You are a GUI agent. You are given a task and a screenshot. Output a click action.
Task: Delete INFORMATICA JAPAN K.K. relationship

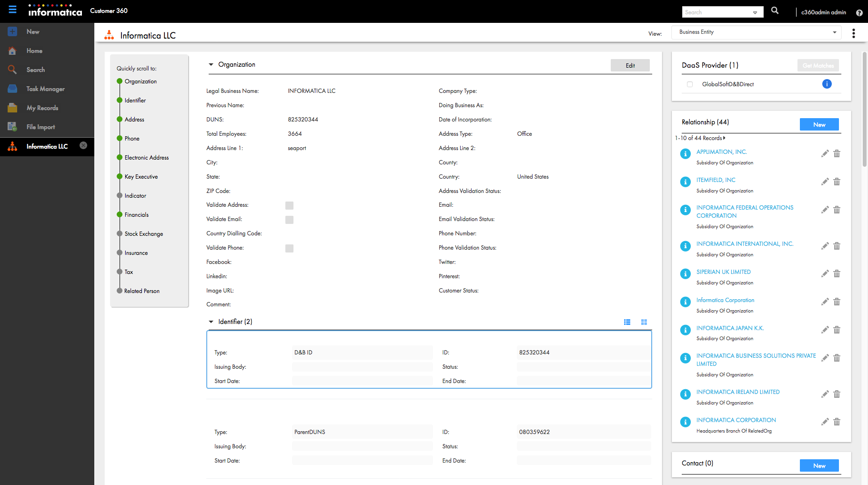[x=837, y=330]
